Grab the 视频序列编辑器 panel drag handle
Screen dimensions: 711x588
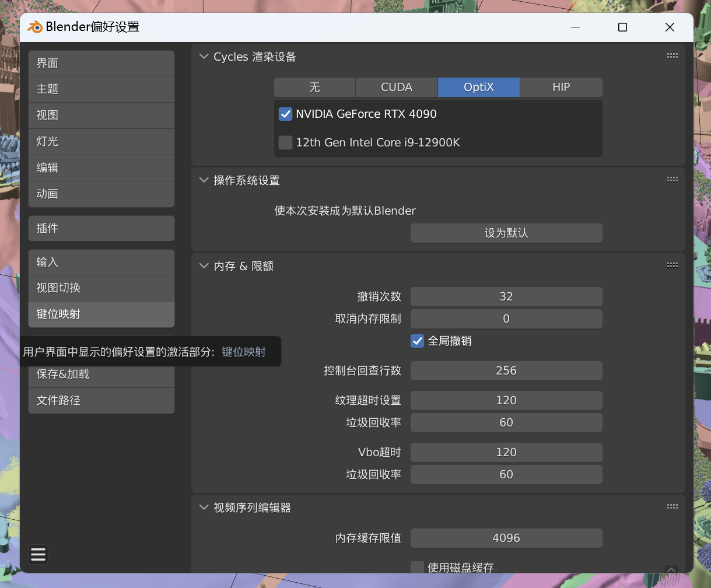(672, 507)
